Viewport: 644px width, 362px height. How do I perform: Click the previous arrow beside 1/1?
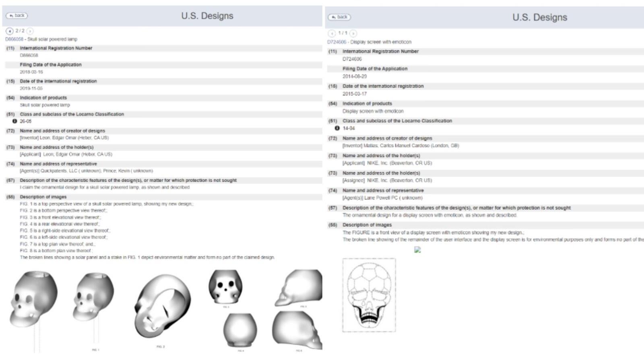click(x=332, y=33)
